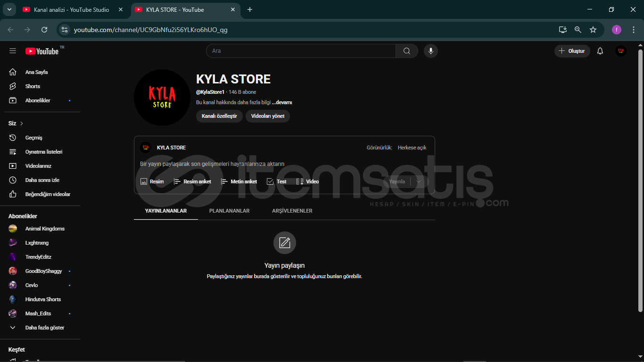Add Metin anket text poll
644x362 pixels.
pos(239,181)
